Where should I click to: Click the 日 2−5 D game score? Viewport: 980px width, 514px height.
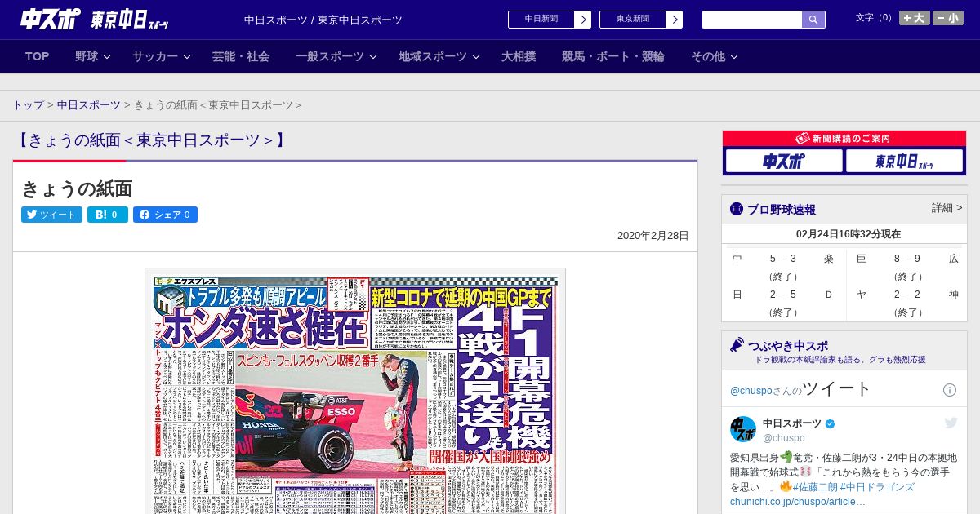783,302
